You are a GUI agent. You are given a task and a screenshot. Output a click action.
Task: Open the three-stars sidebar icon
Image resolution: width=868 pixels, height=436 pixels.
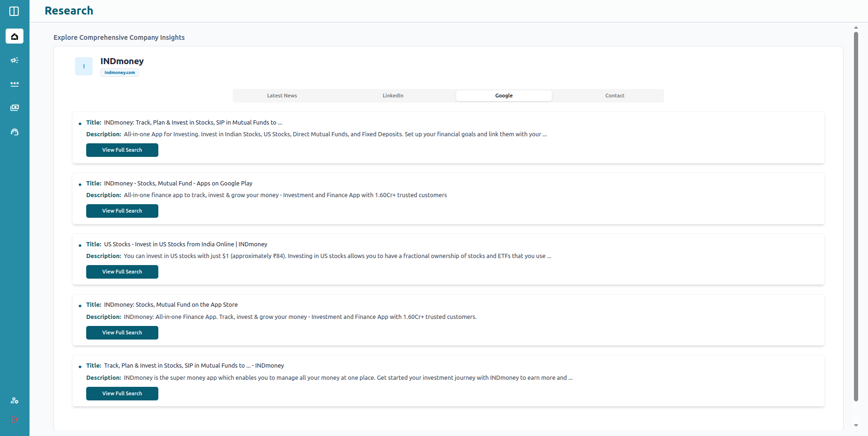click(x=15, y=84)
